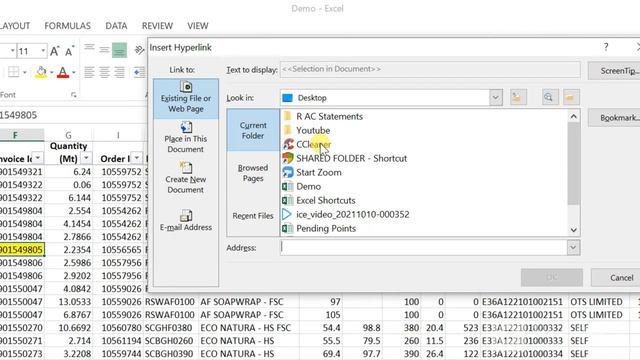
Task: Show Browsed Pages list
Action: 253,173
